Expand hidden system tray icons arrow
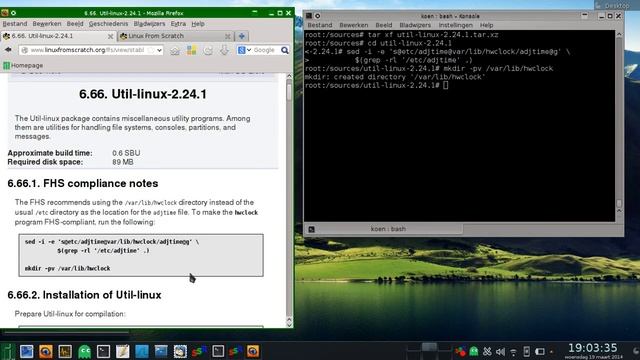This screenshot has height=360, width=640. pyautogui.click(x=551, y=351)
